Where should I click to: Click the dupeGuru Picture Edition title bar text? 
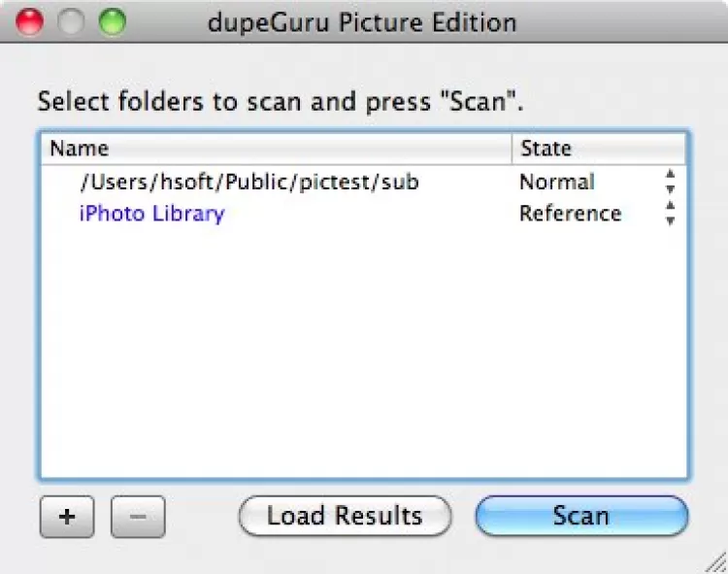coord(362,21)
